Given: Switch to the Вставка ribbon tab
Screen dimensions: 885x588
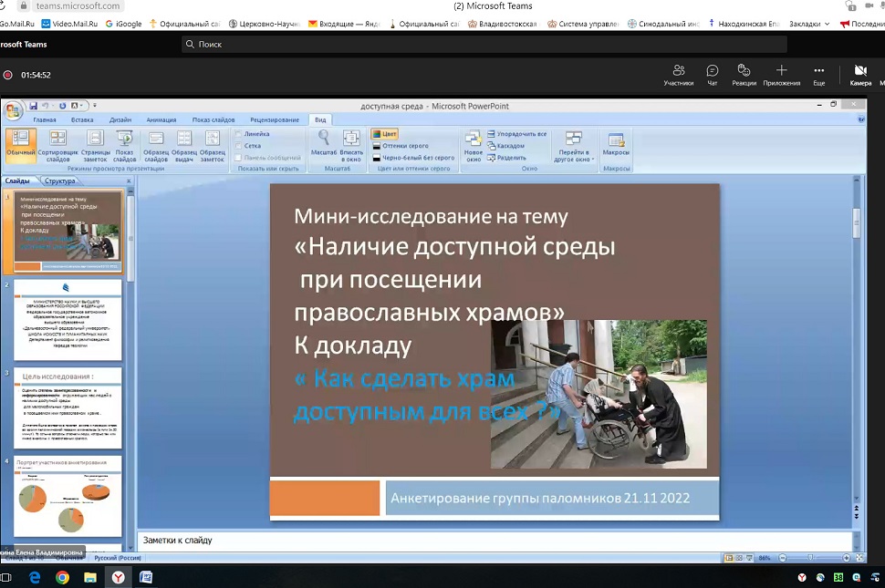Looking at the screenshot, I should (x=82, y=119).
